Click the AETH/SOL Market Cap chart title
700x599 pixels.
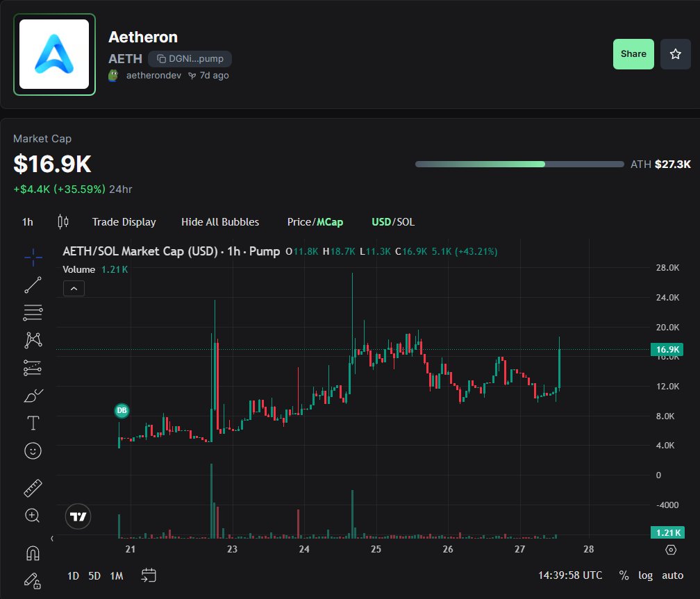[x=172, y=251]
